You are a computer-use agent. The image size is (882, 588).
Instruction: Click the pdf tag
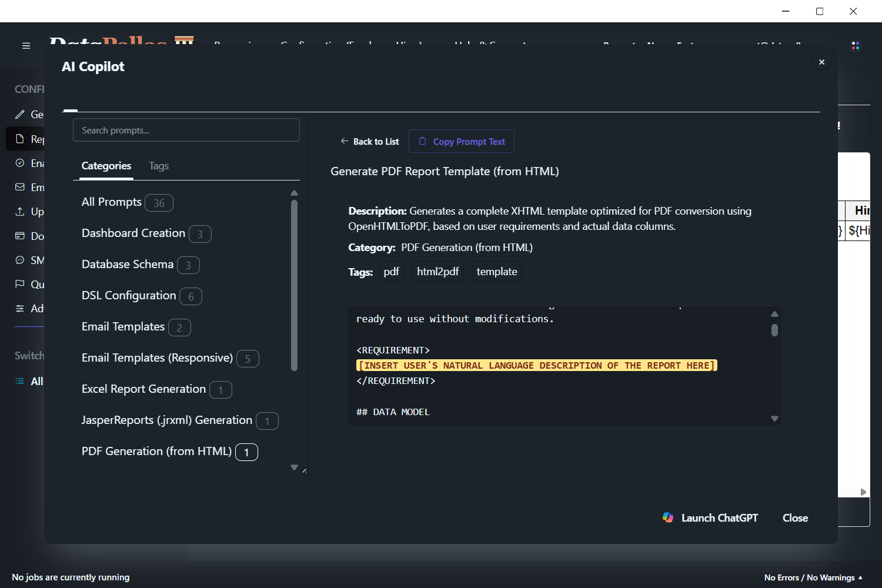click(391, 272)
